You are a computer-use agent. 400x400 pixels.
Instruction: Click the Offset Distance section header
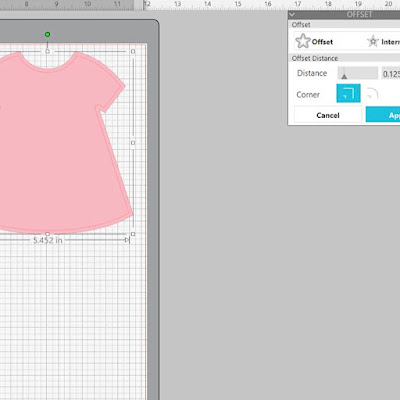344,58
